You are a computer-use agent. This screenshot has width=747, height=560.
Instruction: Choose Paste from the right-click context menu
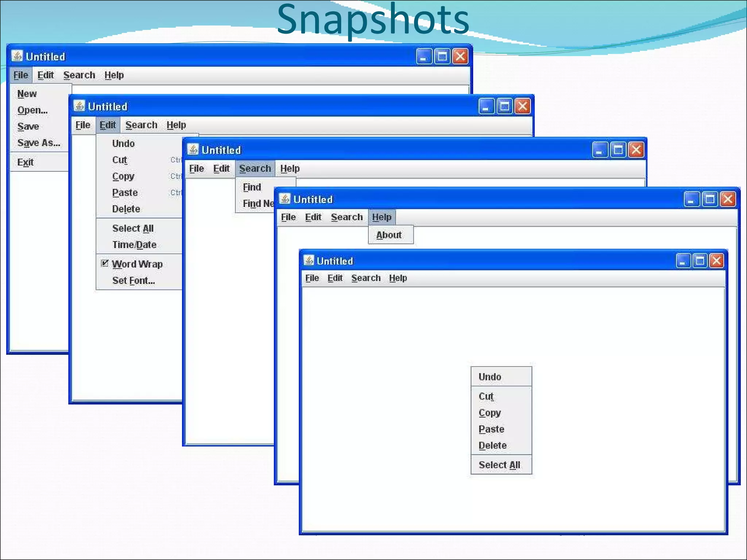click(501, 429)
